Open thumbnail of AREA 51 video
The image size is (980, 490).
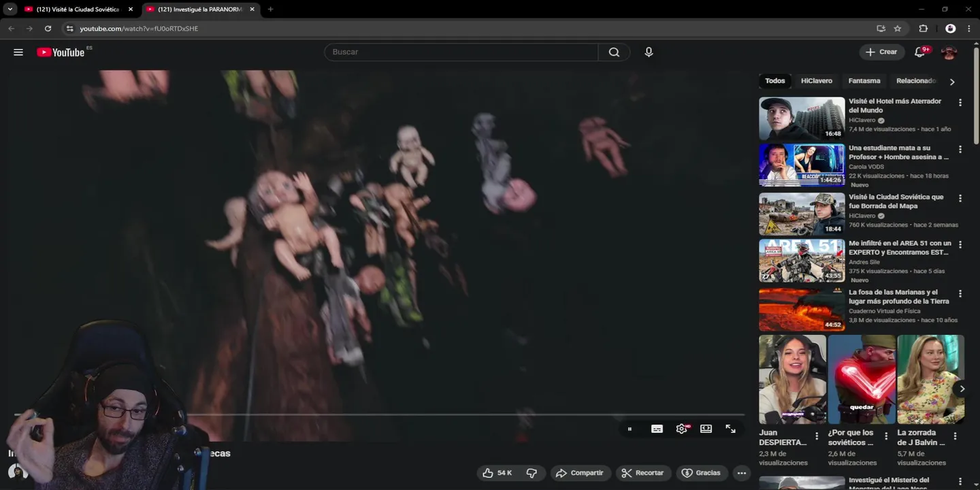pyautogui.click(x=802, y=261)
